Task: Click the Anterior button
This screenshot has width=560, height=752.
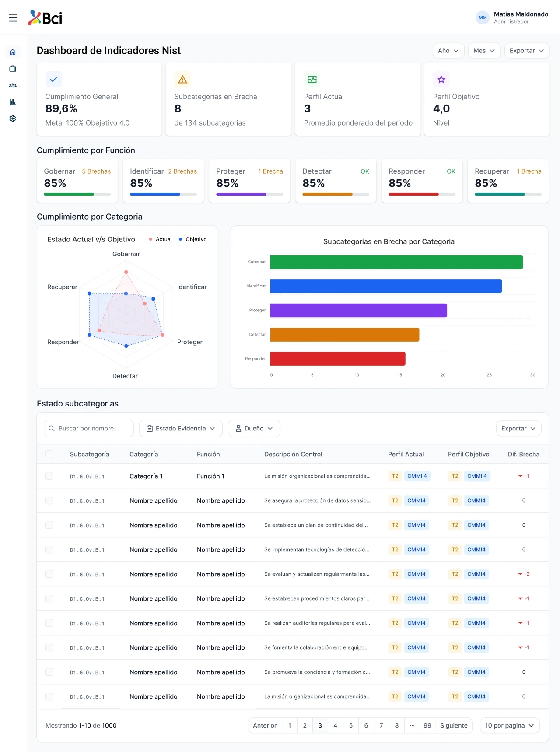Action: 265,725
